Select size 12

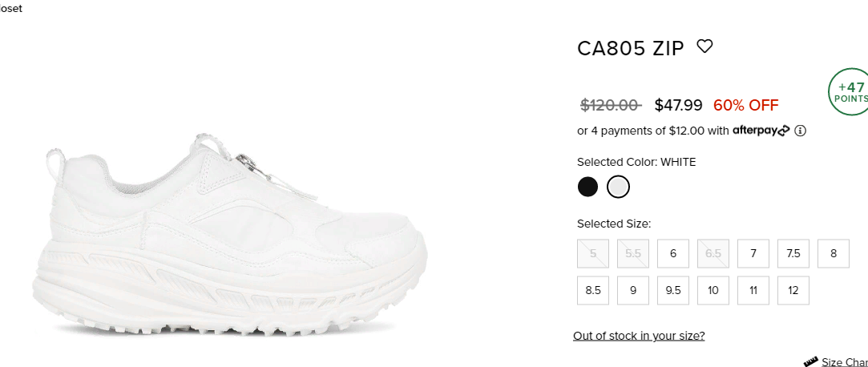[x=793, y=291]
